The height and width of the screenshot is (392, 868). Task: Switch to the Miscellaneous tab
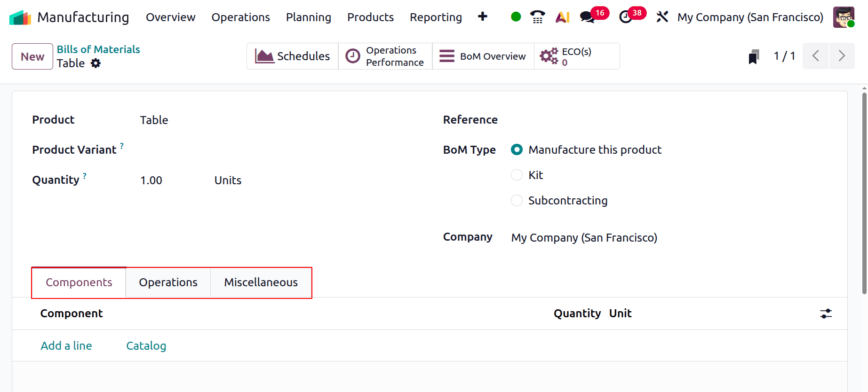(x=261, y=282)
